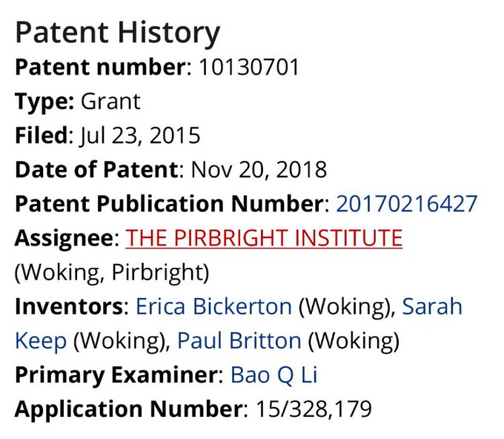Image resolution: width=504 pixels, height=439 pixels.
Task: Click the Application Number label
Action: 128,409
